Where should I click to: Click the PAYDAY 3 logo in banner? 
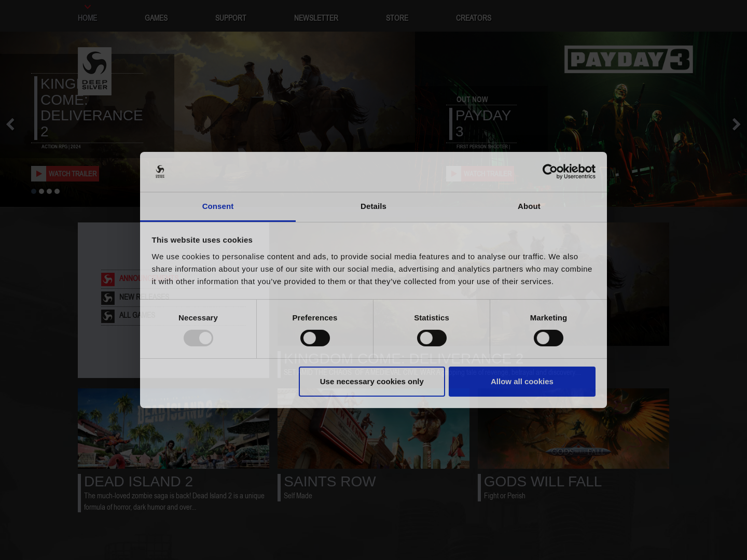[628, 59]
